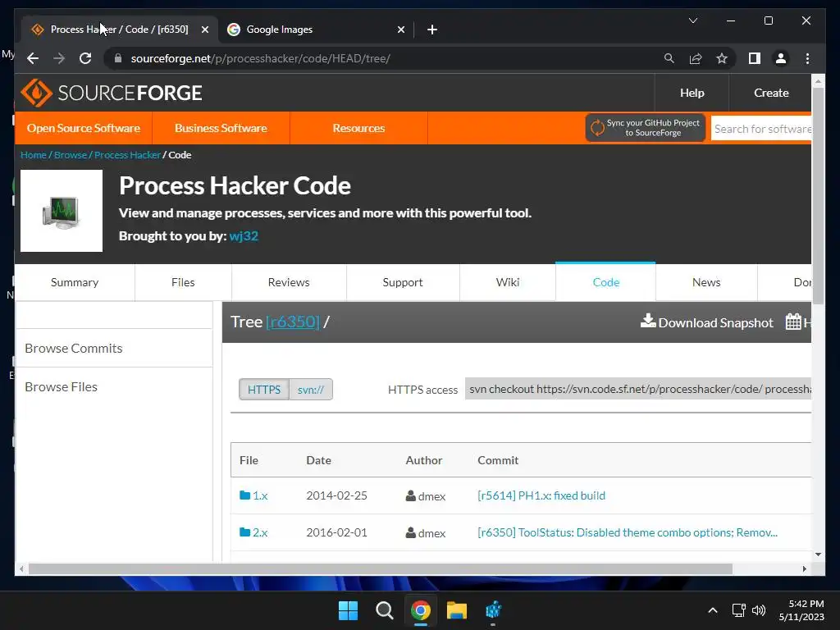Switch to the News tab

click(x=706, y=282)
